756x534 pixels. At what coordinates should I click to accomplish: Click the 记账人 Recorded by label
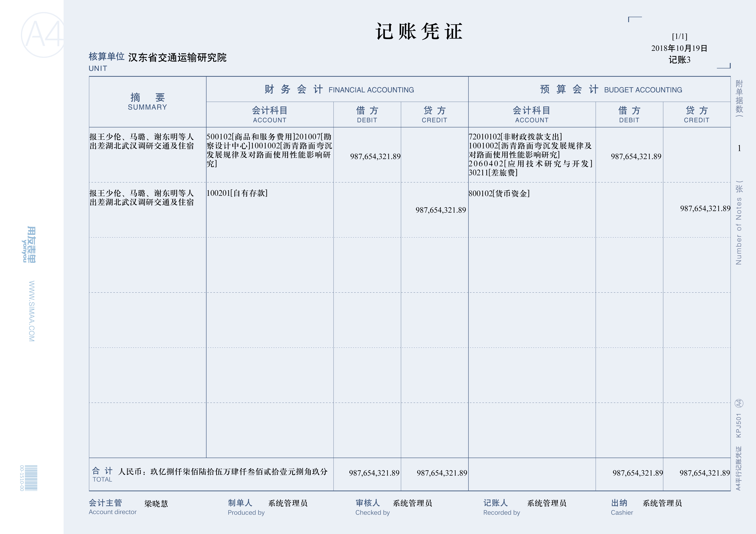pyautogui.click(x=501, y=507)
